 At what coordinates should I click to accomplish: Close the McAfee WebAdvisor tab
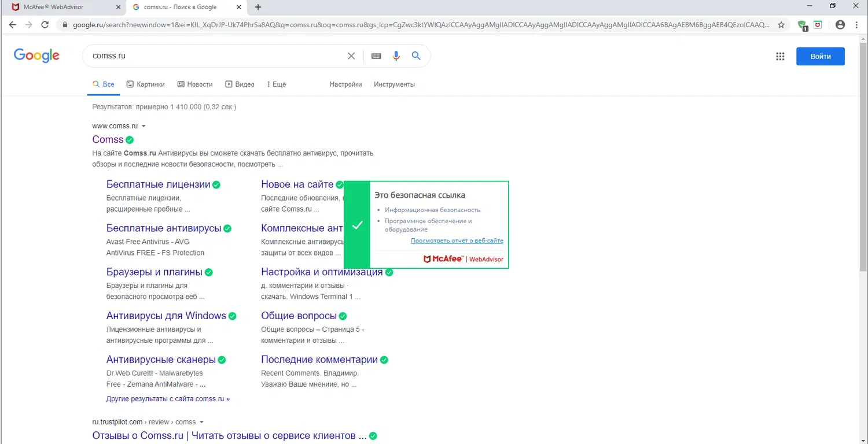click(x=118, y=7)
